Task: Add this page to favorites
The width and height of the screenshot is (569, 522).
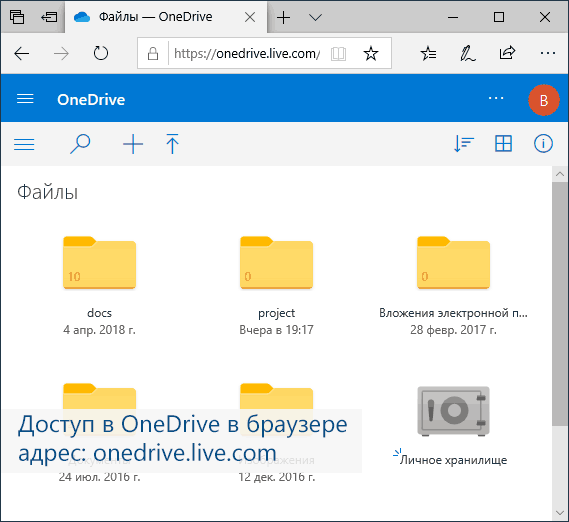Action: (371, 53)
